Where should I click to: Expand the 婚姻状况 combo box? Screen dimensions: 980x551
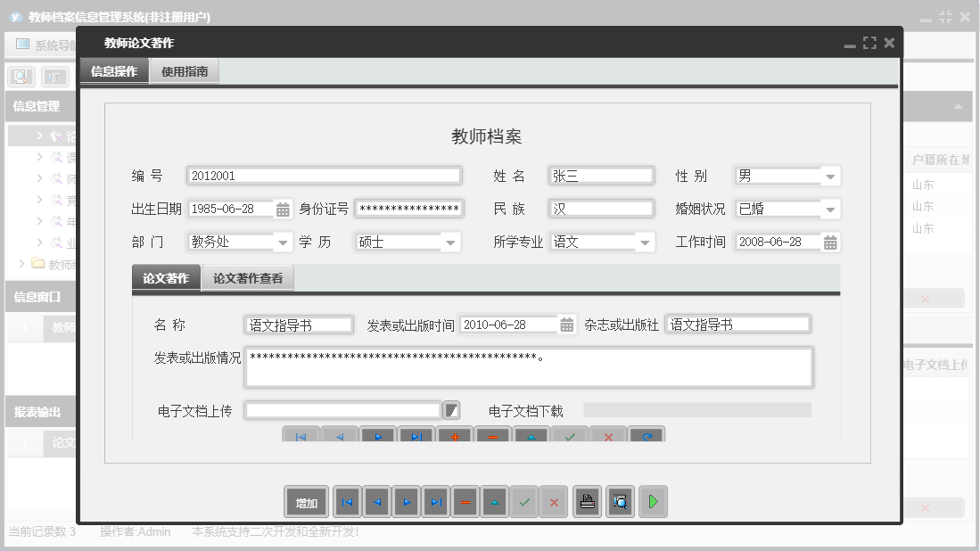(x=830, y=209)
